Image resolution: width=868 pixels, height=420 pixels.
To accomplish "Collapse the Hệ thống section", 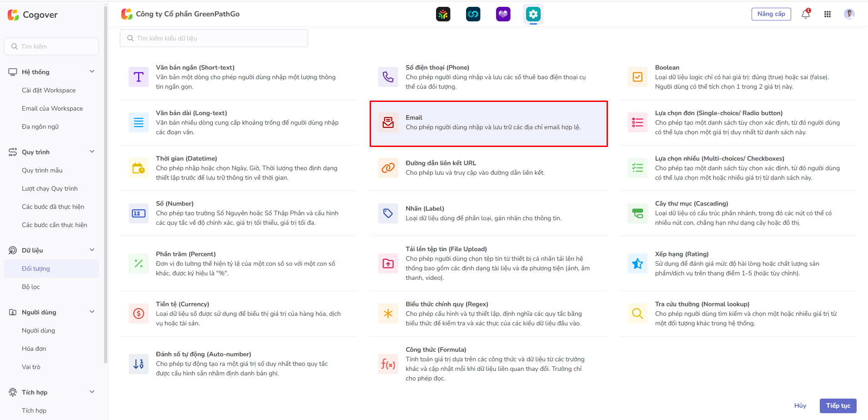I will (92, 71).
